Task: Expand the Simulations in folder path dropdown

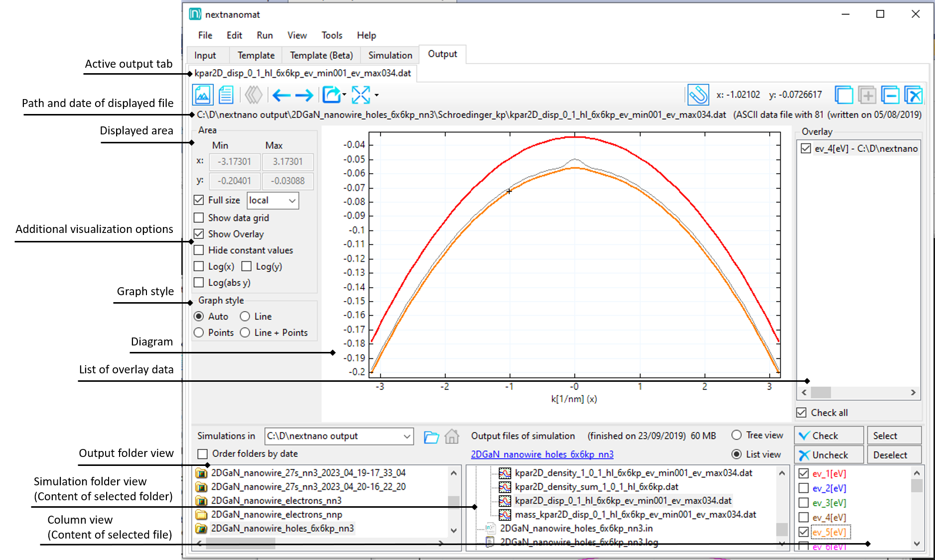Action: [x=406, y=437]
